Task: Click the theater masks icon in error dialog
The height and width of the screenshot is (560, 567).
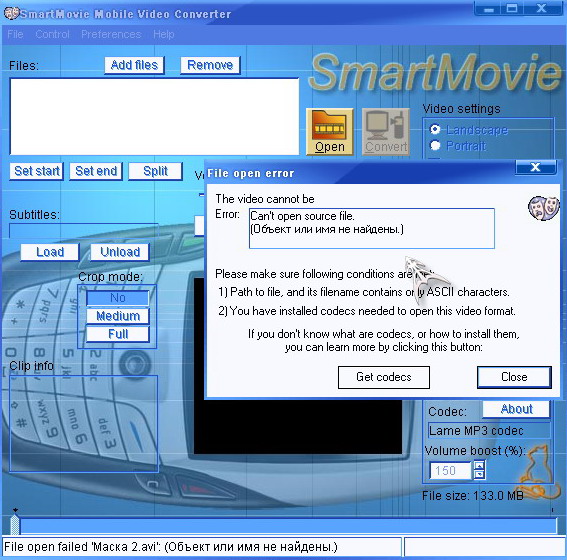Action: tap(543, 208)
